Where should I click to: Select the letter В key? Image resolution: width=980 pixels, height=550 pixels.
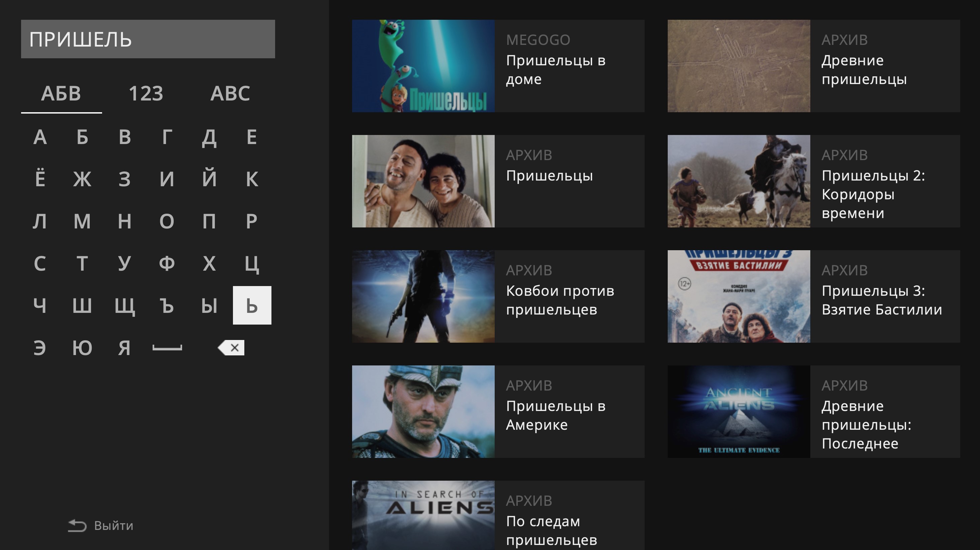tap(125, 137)
